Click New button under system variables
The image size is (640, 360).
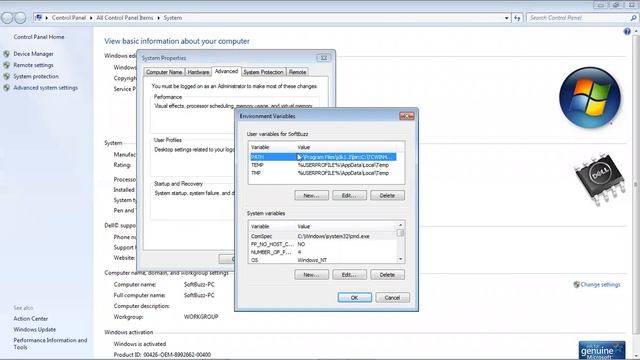point(311,275)
